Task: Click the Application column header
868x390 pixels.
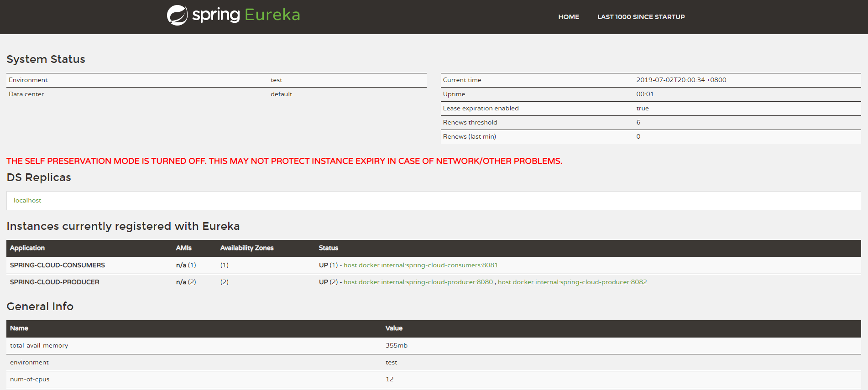Action: pyautogui.click(x=27, y=248)
